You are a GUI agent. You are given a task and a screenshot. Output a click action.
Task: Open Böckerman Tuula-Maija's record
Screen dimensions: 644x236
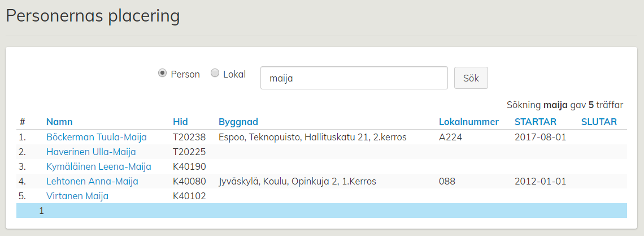pyautogui.click(x=96, y=137)
